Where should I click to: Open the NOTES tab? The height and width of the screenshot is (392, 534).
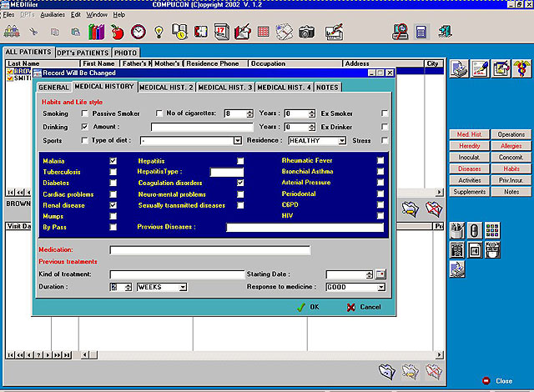coord(327,88)
